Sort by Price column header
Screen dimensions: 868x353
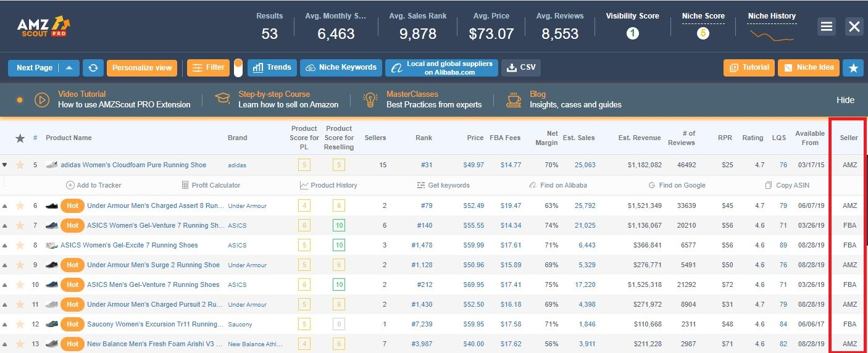475,138
